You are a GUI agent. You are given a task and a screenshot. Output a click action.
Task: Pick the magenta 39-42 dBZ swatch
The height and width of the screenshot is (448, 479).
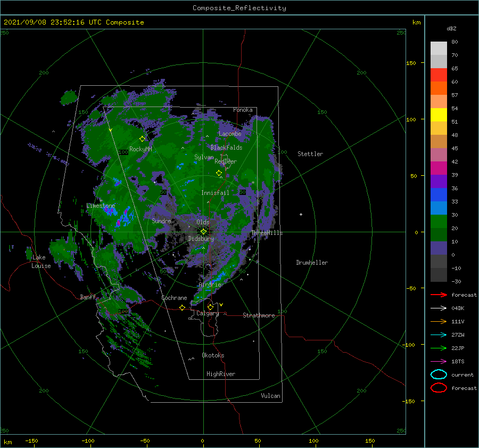(x=439, y=168)
